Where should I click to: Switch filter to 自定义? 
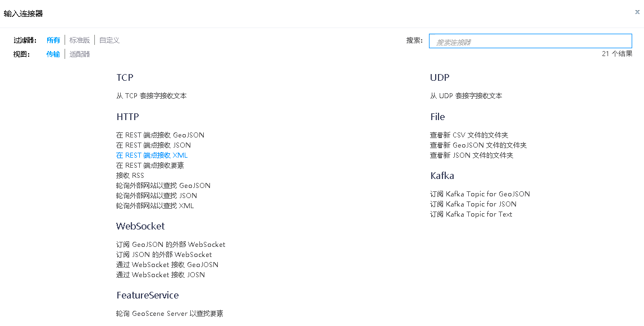[x=109, y=40]
